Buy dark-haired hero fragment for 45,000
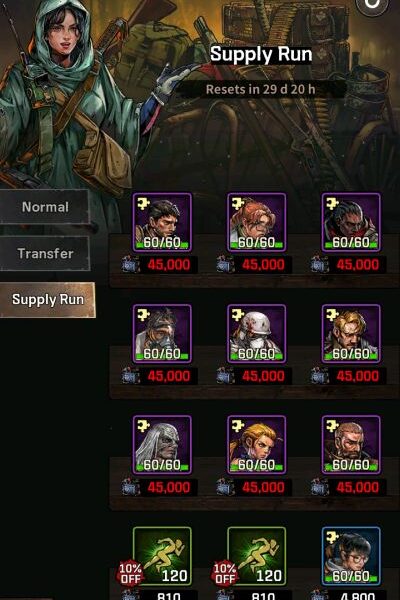Viewport: 400px width, 600px height. 160,264
